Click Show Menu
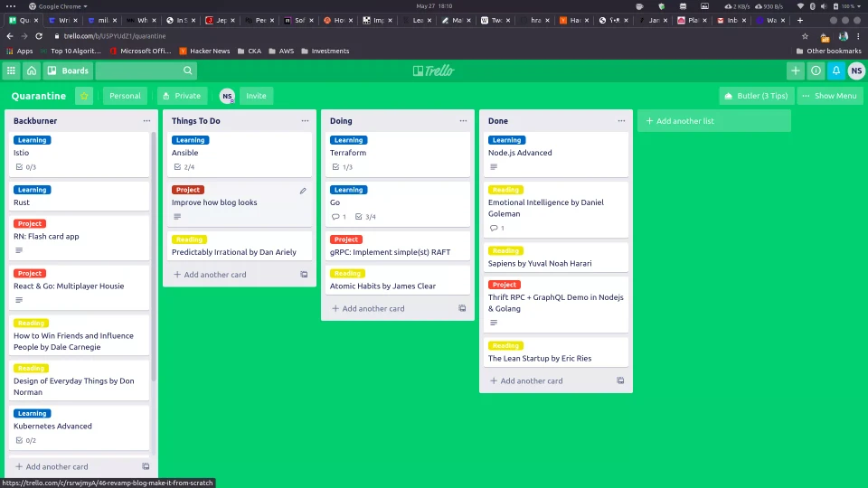868x488 pixels. coord(830,96)
